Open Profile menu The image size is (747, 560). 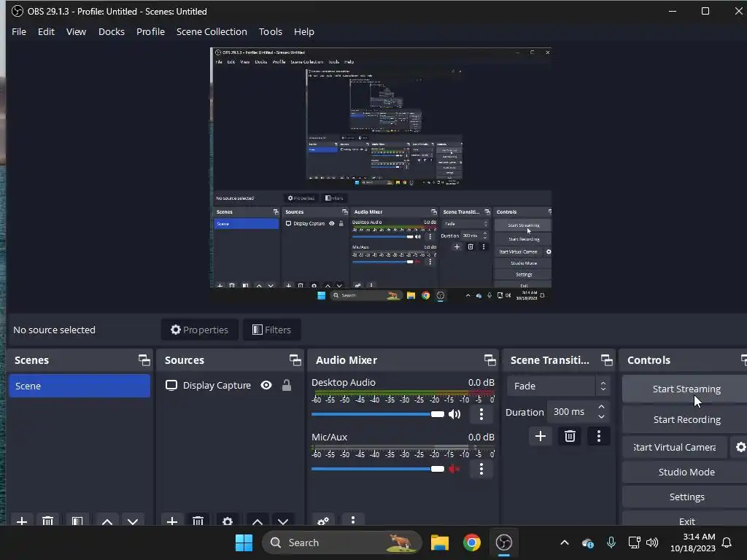150,31
